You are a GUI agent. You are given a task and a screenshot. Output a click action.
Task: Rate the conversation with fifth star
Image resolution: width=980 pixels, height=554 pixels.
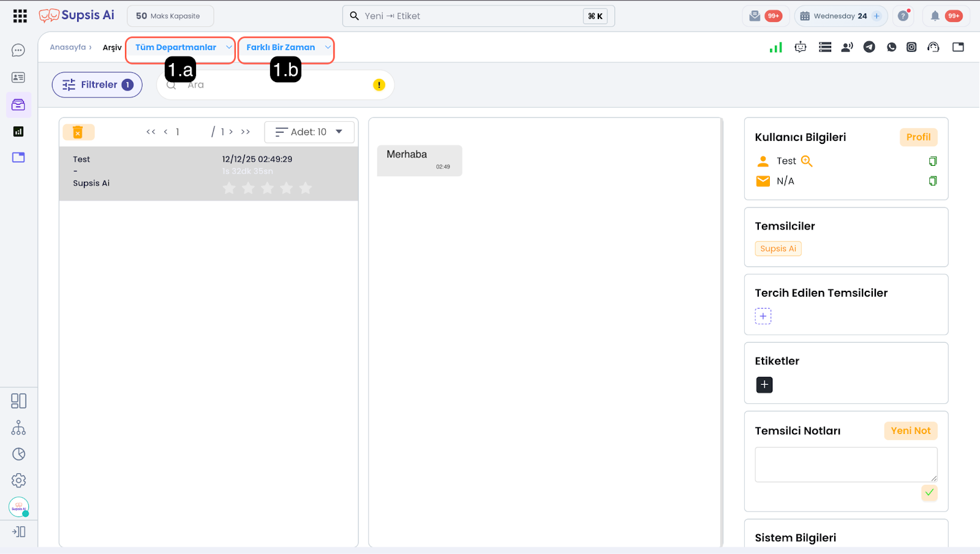click(306, 188)
